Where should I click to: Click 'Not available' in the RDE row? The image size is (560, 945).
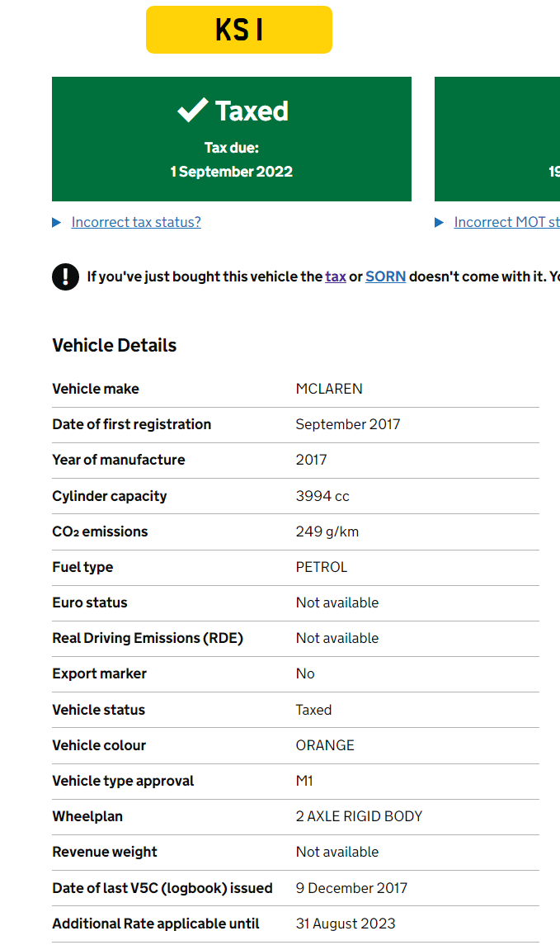337,638
